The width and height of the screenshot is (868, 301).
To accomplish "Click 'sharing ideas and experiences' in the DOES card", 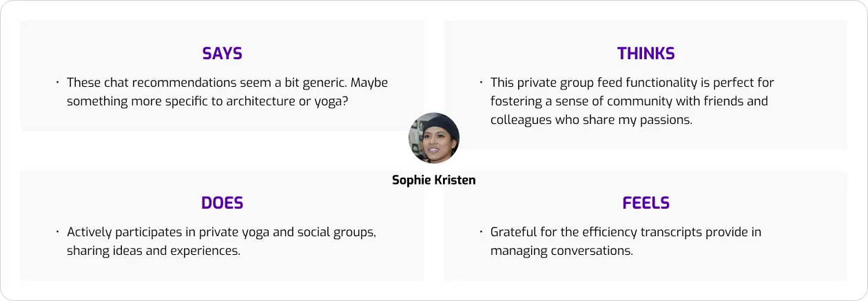I will tap(154, 251).
